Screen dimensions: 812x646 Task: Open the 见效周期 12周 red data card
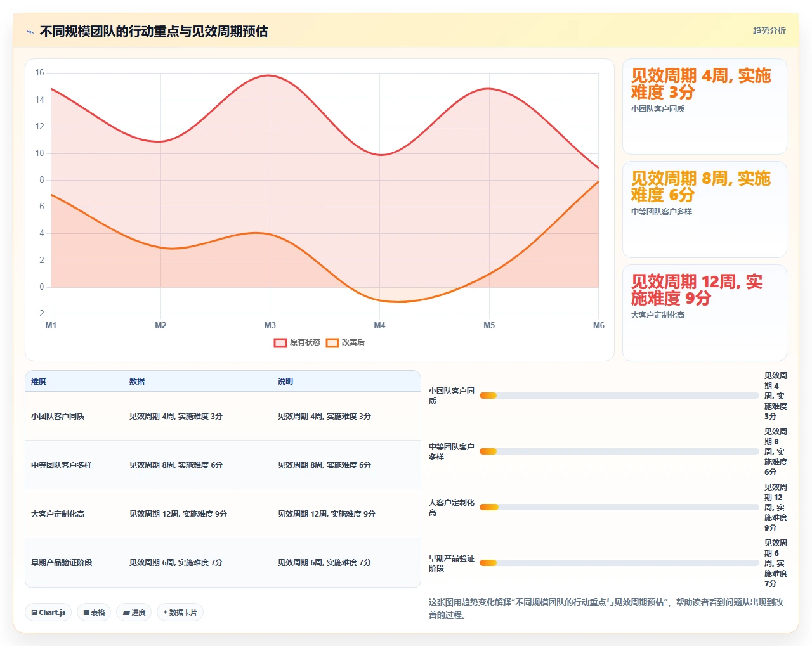[705, 313]
